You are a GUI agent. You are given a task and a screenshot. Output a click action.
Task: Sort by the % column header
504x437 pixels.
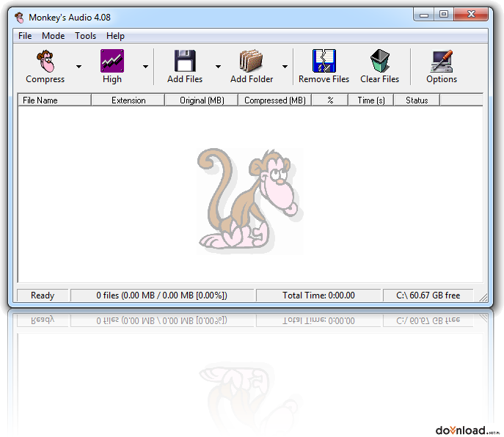pos(330,100)
